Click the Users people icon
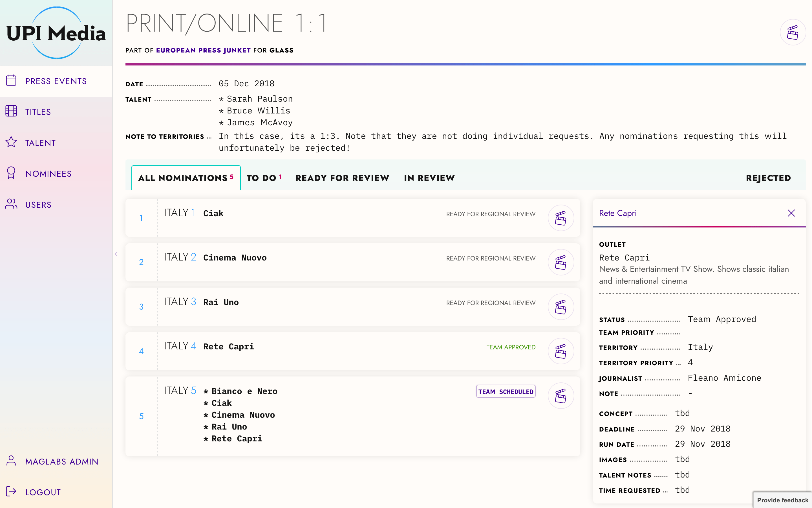The image size is (812, 508). coord(11,204)
